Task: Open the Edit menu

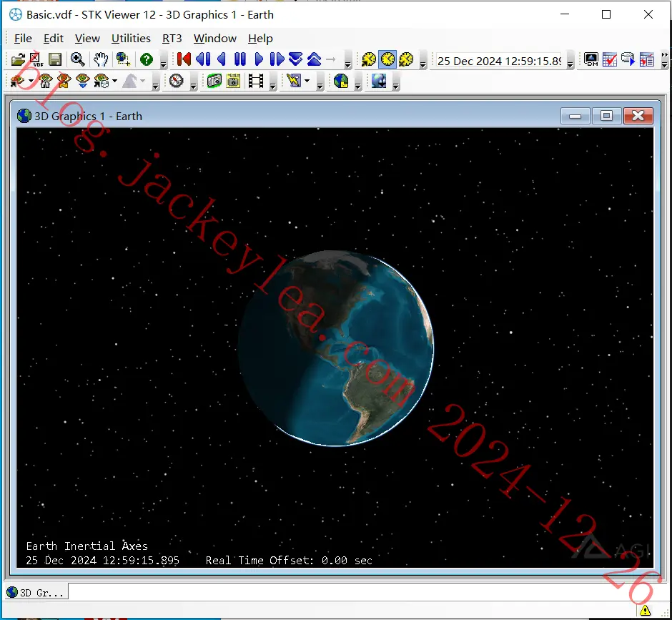Action: pyautogui.click(x=54, y=38)
